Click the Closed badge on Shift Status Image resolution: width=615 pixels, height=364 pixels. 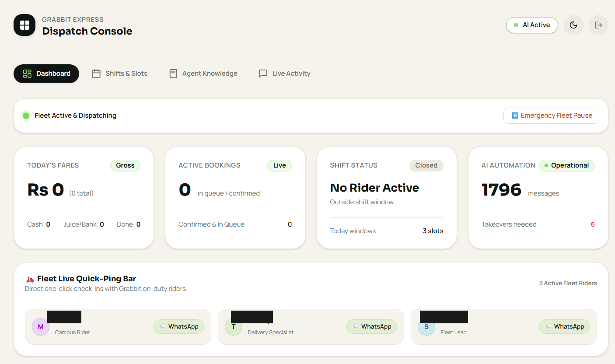point(426,165)
